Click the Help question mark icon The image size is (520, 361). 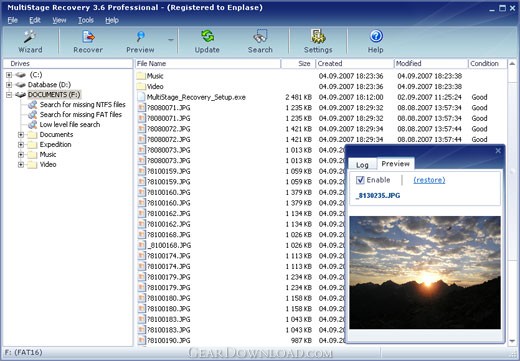(376, 36)
